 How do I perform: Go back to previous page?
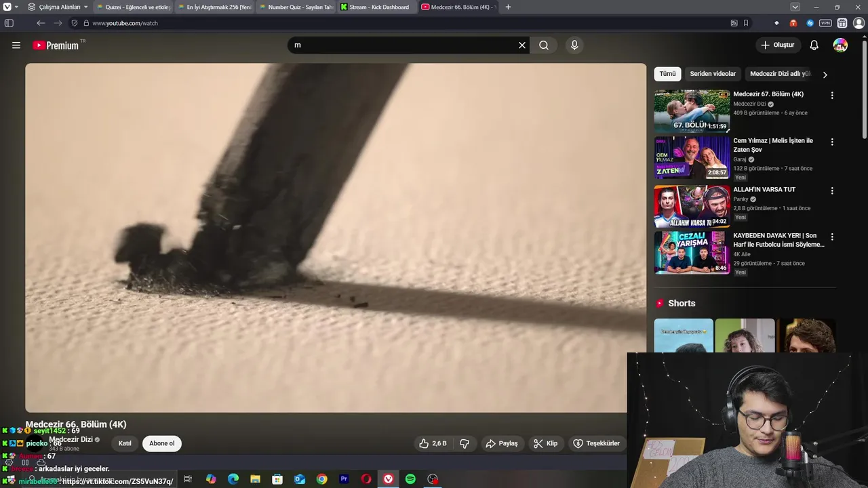(x=41, y=23)
